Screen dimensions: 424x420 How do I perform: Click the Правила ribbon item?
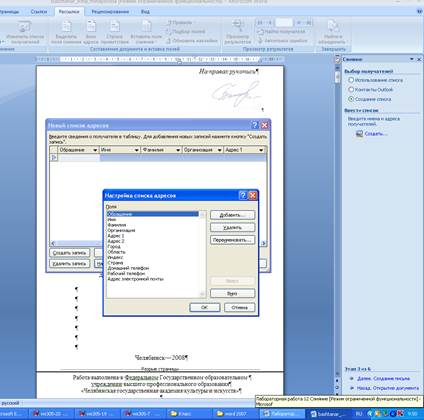coord(179,23)
